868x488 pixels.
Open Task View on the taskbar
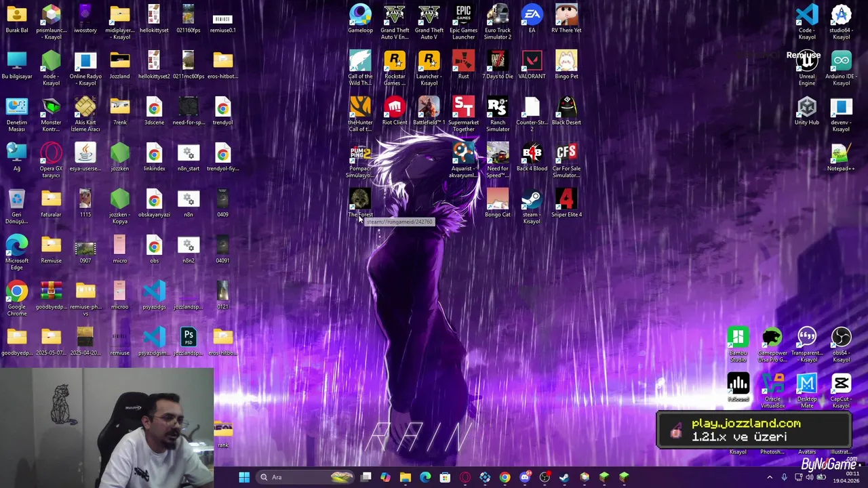[x=366, y=477]
